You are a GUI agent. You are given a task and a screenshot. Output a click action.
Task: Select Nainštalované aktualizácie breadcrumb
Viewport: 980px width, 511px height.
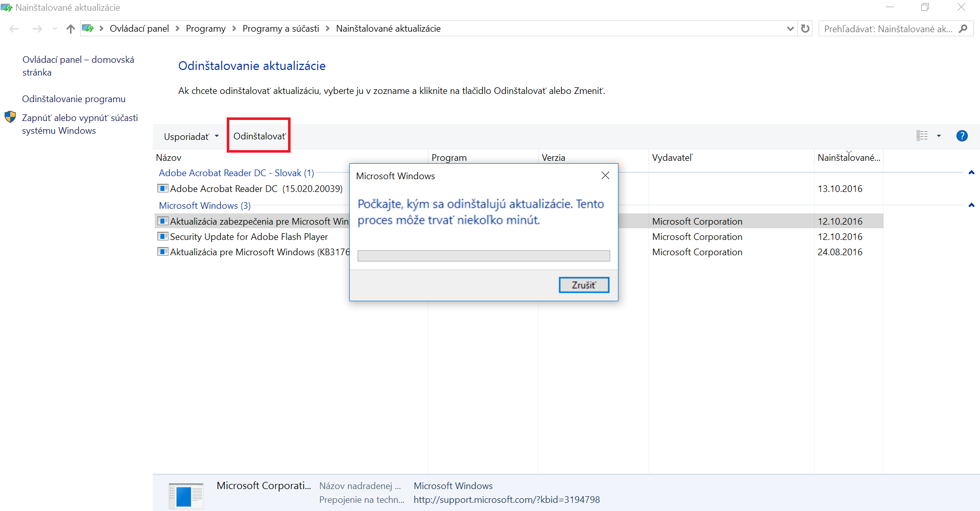(388, 29)
